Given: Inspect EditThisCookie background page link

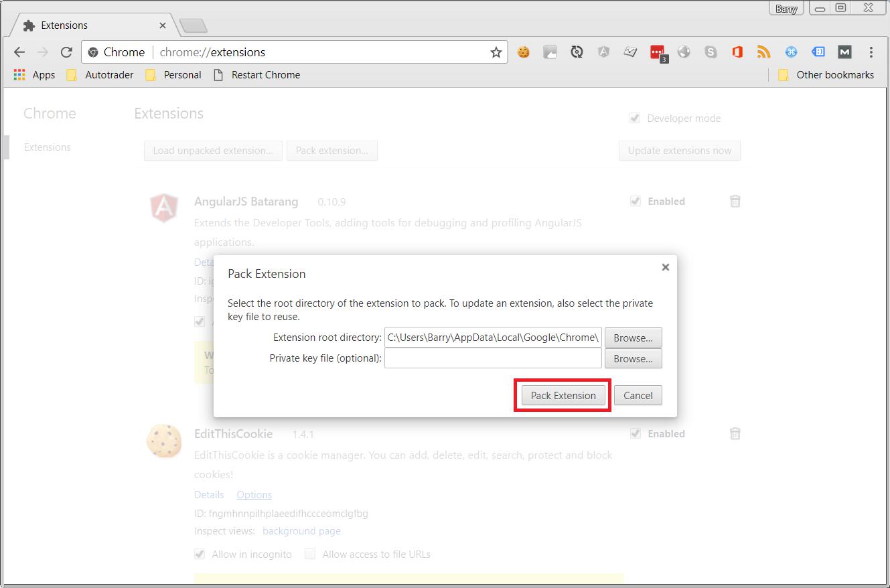Looking at the screenshot, I should click(301, 530).
